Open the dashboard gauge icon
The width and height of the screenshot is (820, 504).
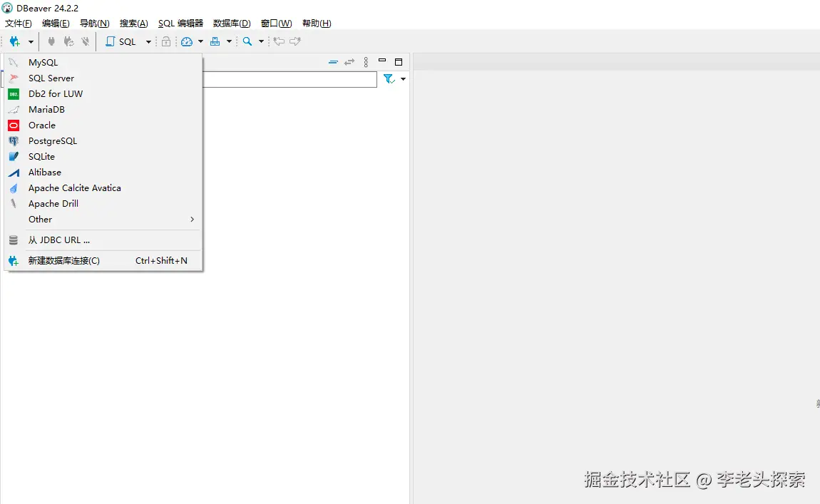pos(187,41)
